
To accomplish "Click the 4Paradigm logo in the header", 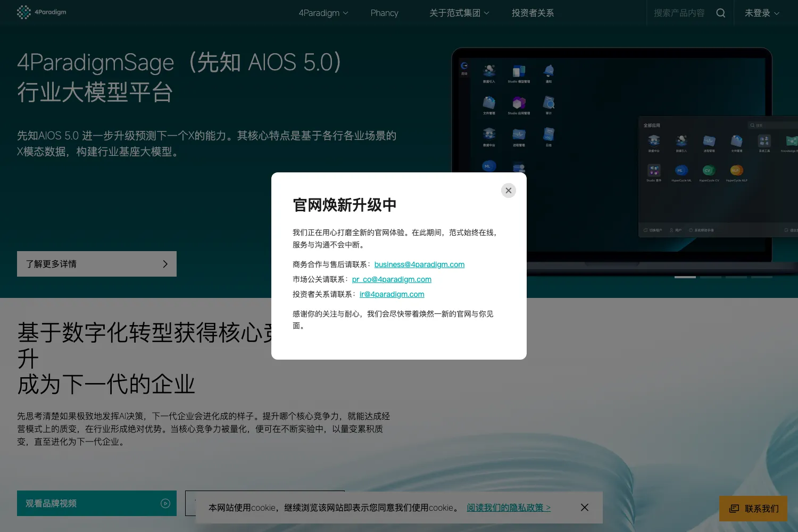I will click(41, 12).
